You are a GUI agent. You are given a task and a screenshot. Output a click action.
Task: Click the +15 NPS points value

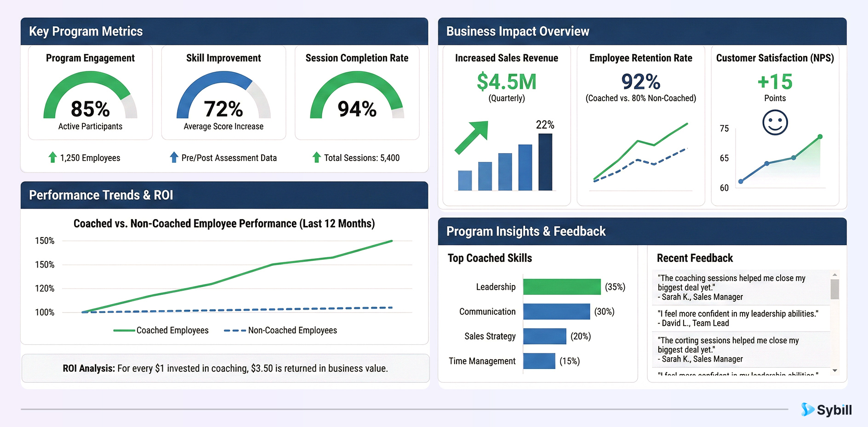pyautogui.click(x=775, y=82)
